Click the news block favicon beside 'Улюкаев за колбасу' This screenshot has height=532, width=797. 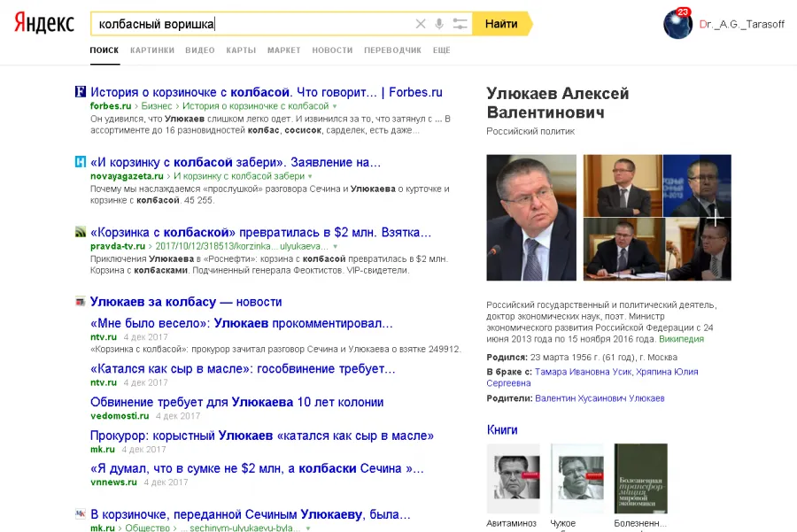coord(81,302)
